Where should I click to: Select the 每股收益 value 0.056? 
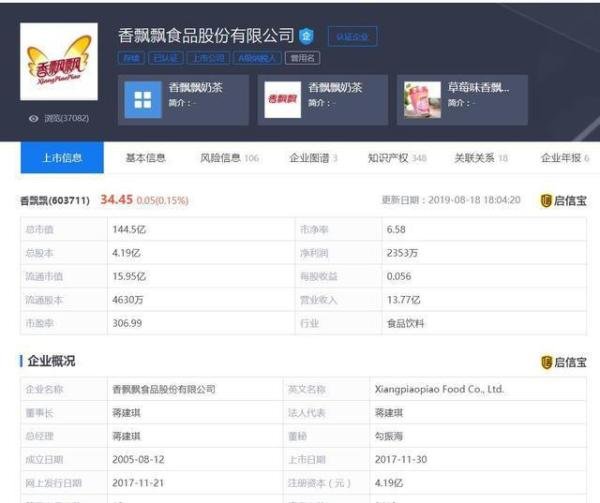tap(399, 277)
